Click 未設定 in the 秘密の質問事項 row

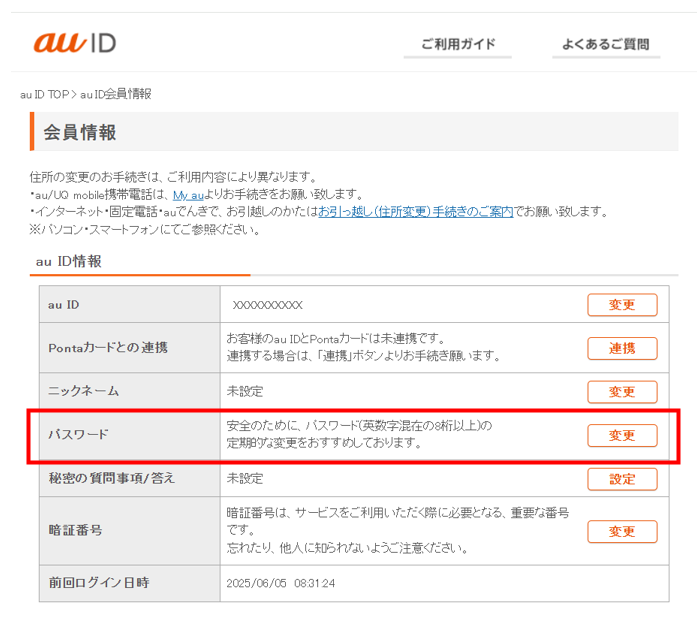245,479
